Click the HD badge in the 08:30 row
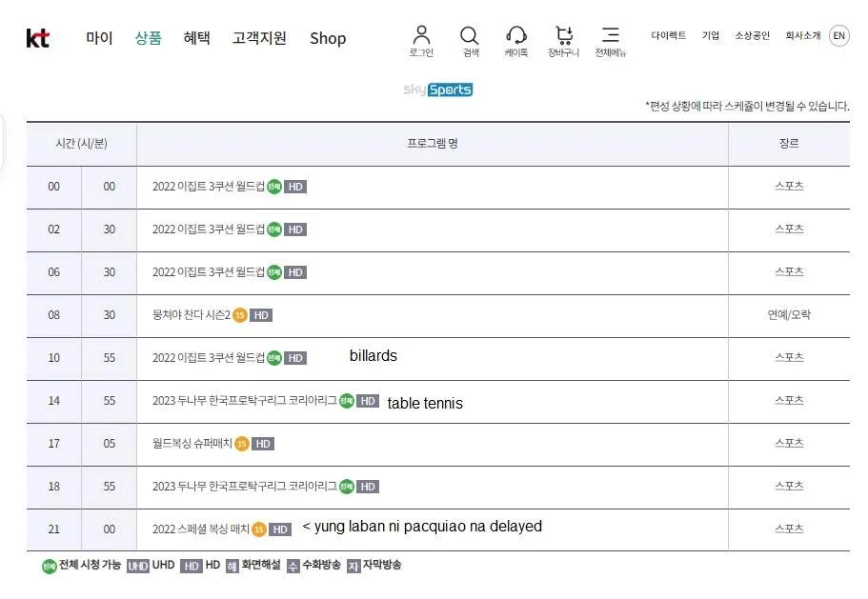The width and height of the screenshot is (868, 599). pos(261,316)
